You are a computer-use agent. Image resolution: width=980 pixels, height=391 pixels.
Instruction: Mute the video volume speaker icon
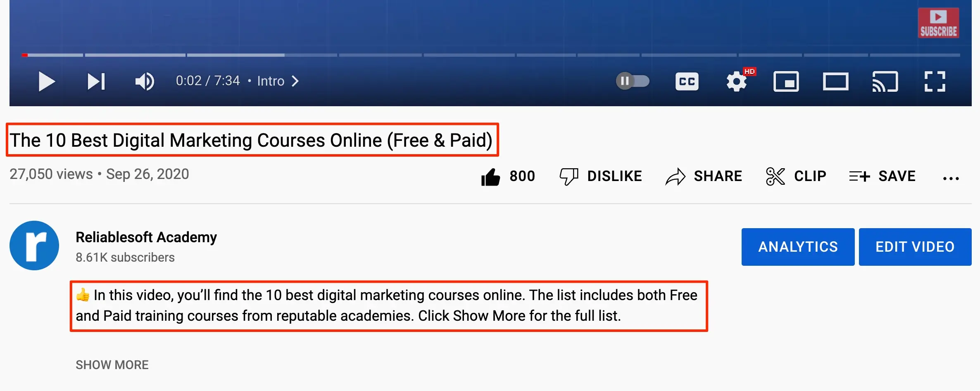tap(144, 81)
